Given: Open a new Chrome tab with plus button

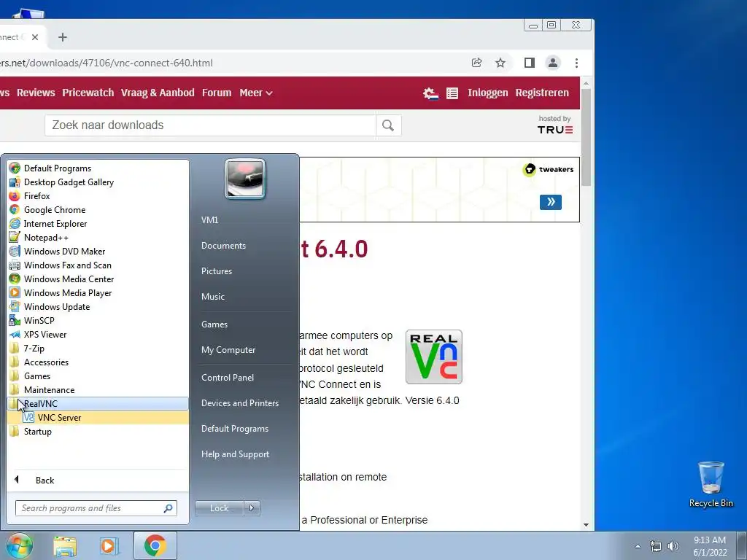Looking at the screenshot, I should [63, 37].
